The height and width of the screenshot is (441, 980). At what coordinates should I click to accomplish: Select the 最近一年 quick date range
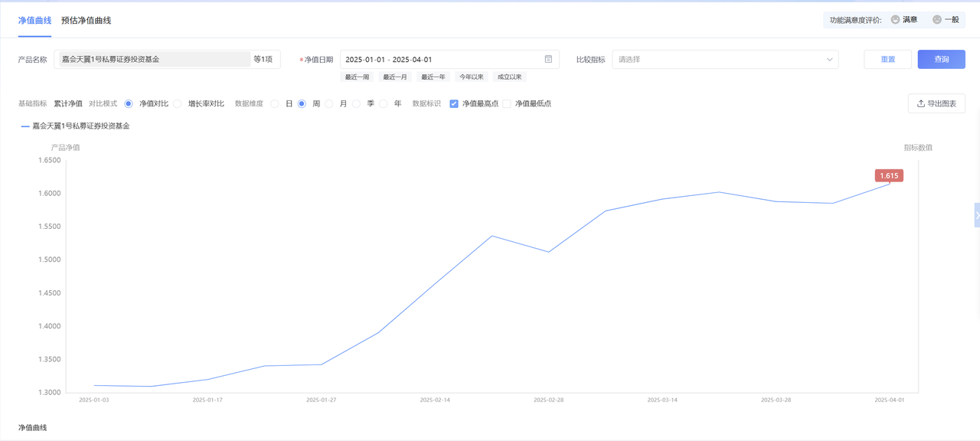click(x=433, y=77)
